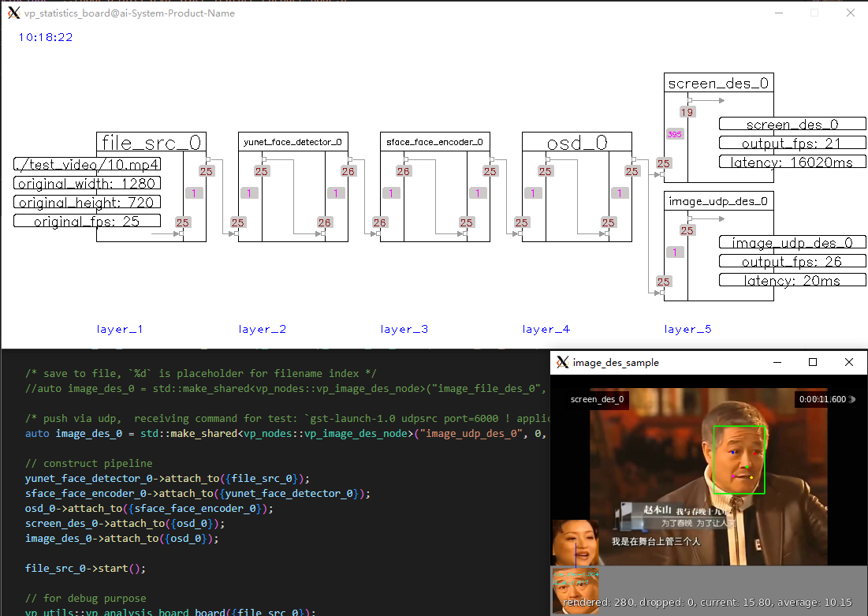Click the rendered/dropped statistics bar
This screenshot has height=616, width=868.
pos(707,602)
